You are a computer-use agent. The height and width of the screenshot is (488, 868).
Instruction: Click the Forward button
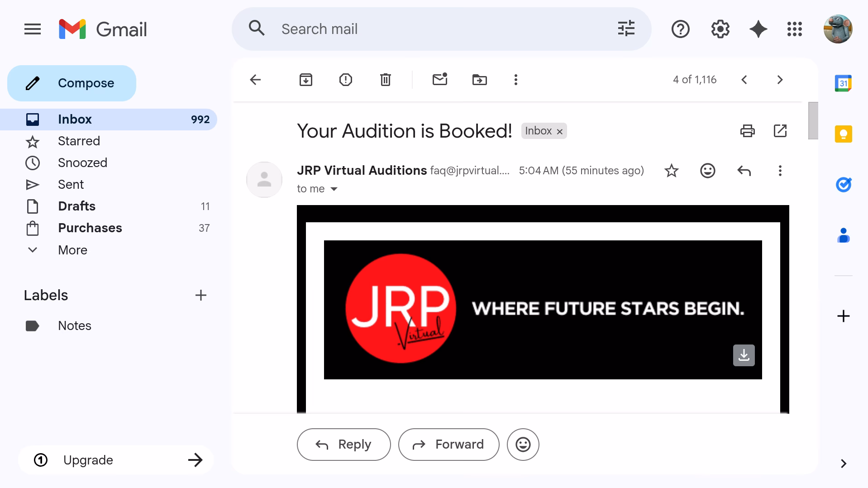point(448,445)
